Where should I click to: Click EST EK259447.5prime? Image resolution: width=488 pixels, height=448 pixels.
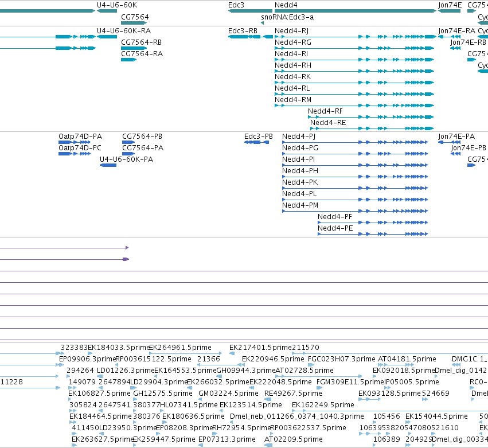(x=135, y=445)
